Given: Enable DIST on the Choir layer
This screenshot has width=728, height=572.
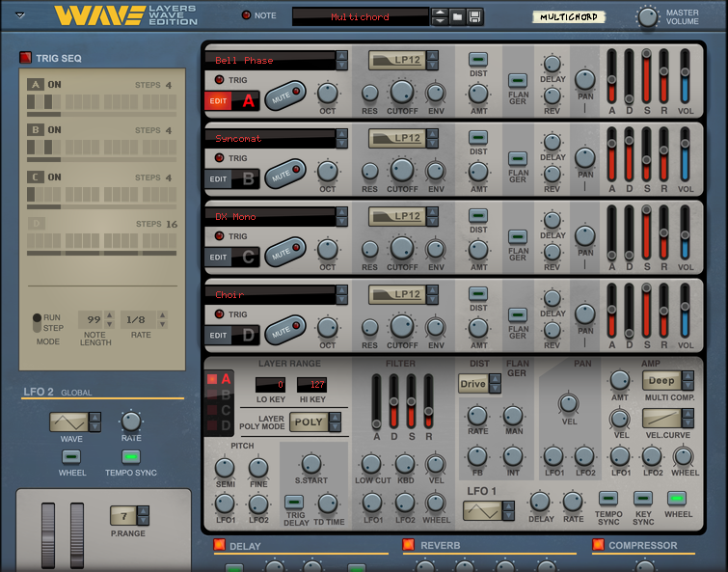Looking at the screenshot, I should point(477,293).
